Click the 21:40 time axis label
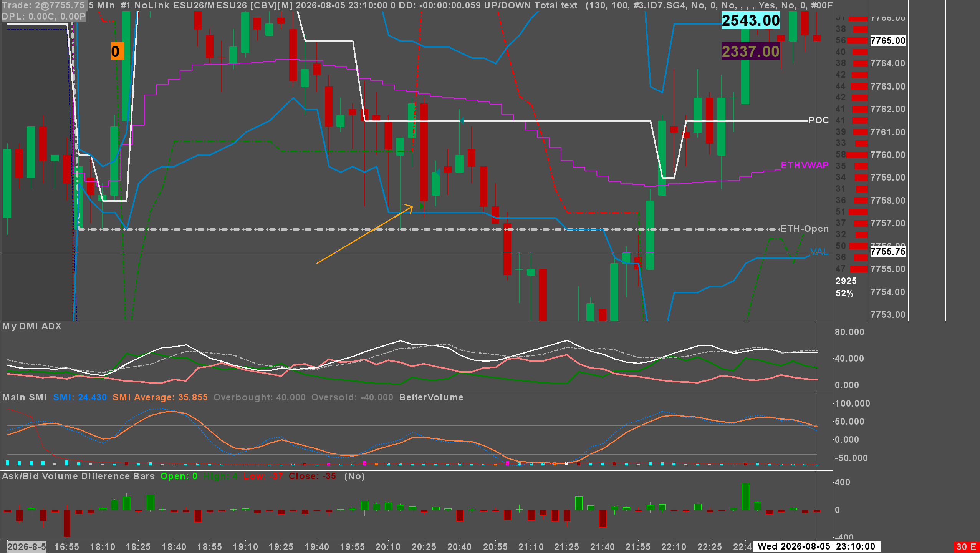Image resolution: width=980 pixels, height=553 pixels. point(602,546)
